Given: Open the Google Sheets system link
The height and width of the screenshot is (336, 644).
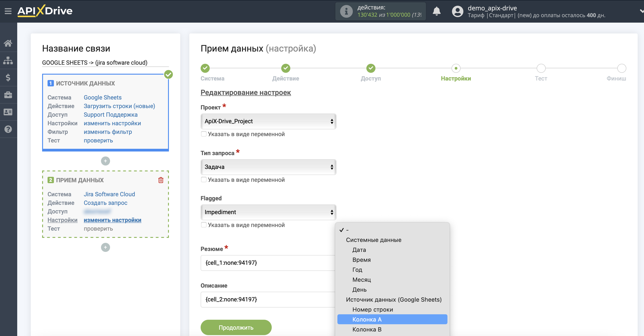Looking at the screenshot, I should tap(103, 97).
